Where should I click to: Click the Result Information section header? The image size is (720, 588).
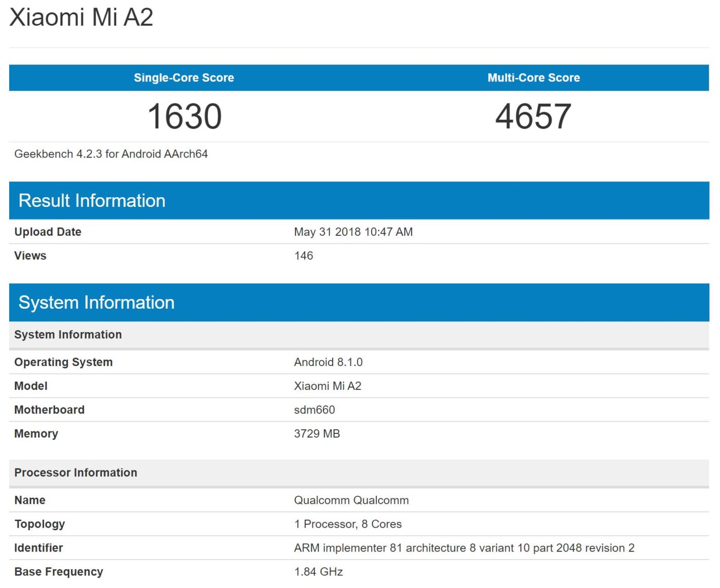(92, 201)
